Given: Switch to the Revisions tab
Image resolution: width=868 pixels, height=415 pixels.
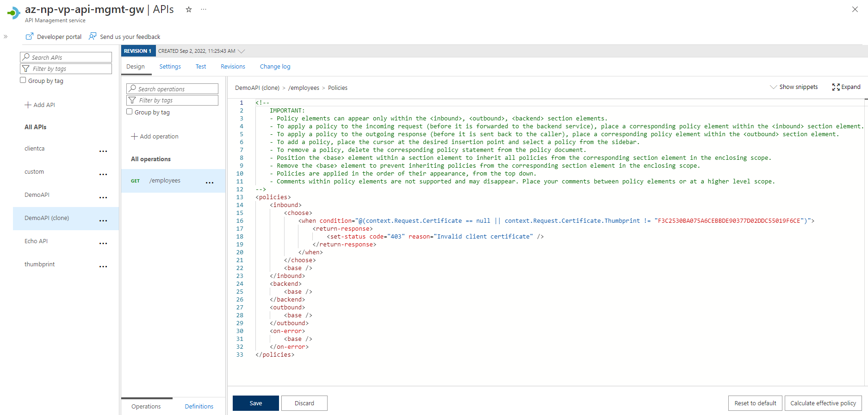Looking at the screenshot, I should coord(233,67).
